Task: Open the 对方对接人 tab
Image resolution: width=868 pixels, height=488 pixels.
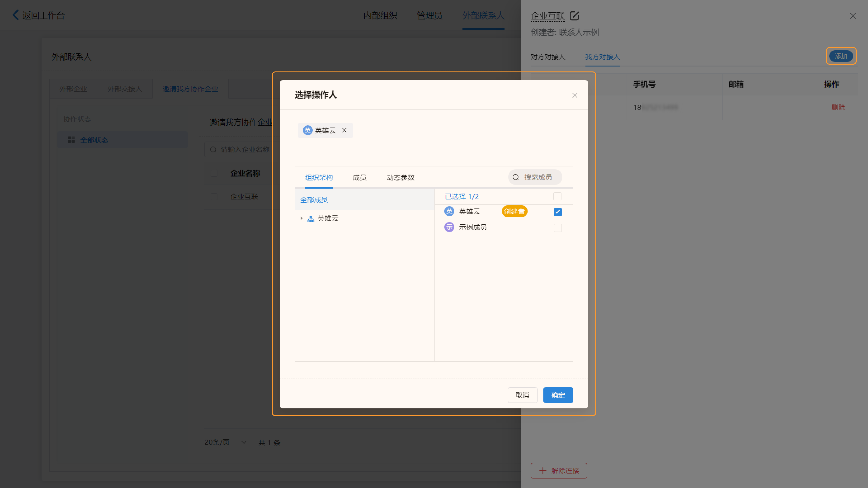Action: tap(547, 57)
